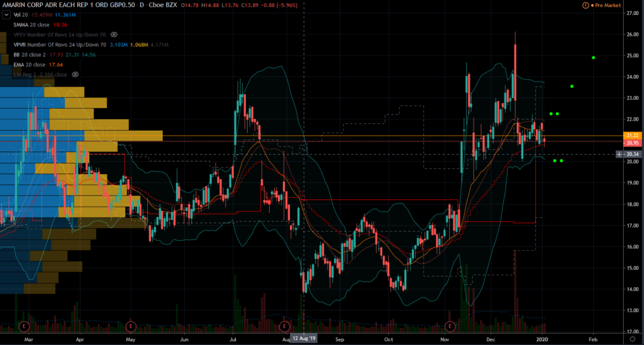Click the volume average value 11.361M

(65, 15)
